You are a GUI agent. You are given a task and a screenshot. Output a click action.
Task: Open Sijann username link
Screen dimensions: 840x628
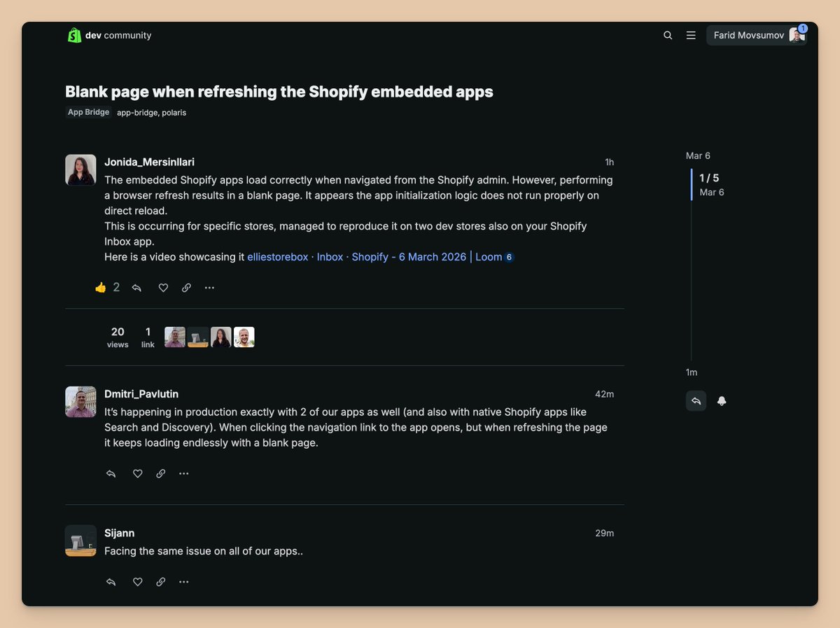tap(120, 533)
